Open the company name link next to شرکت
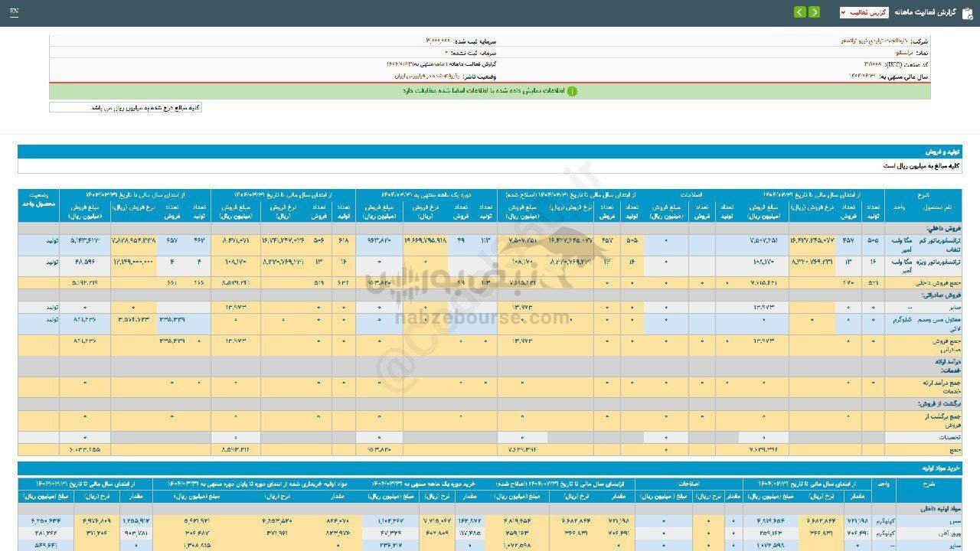Viewport: 980px width, 551px height. [874, 41]
